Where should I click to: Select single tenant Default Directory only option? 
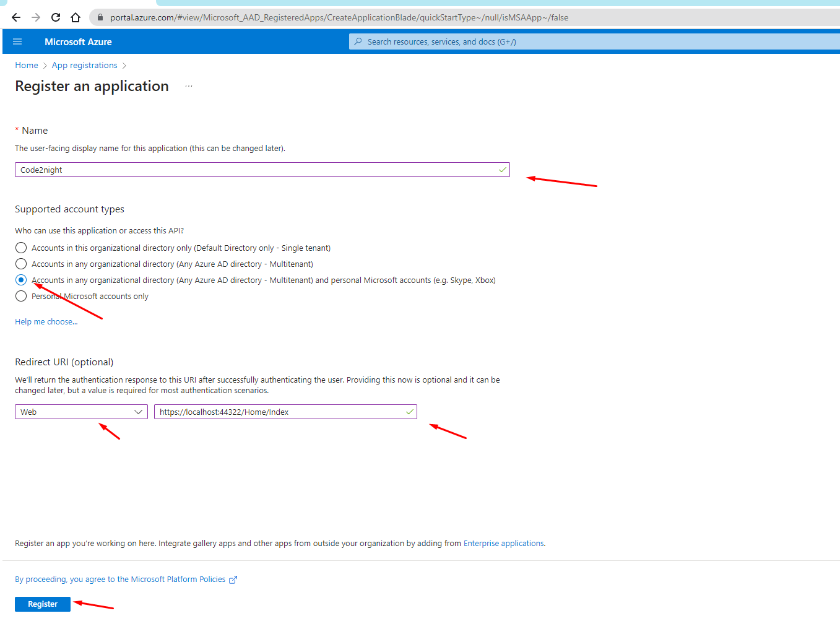[21, 248]
